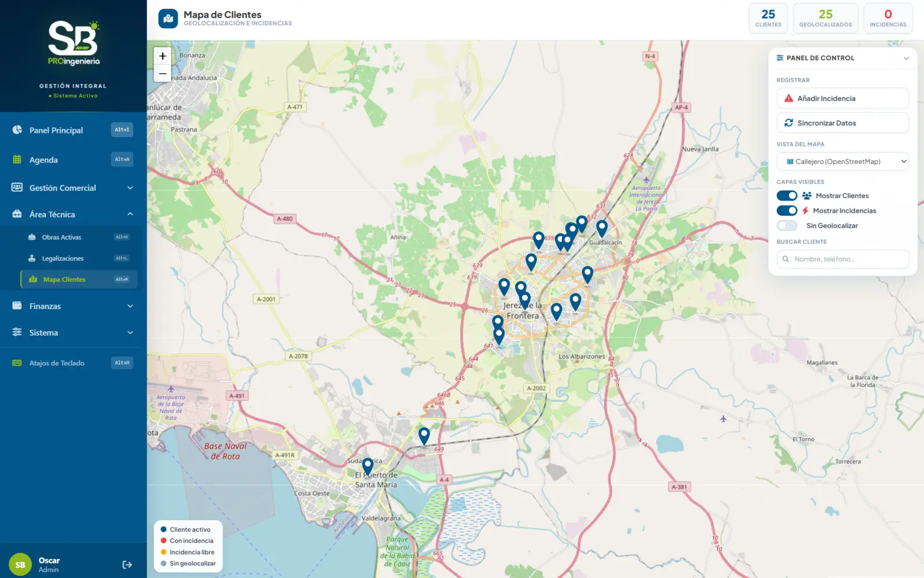Image resolution: width=924 pixels, height=578 pixels.
Task: Click the Obras Activas hard hat icon
Action: pyautogui.click(x=32, y=237)
